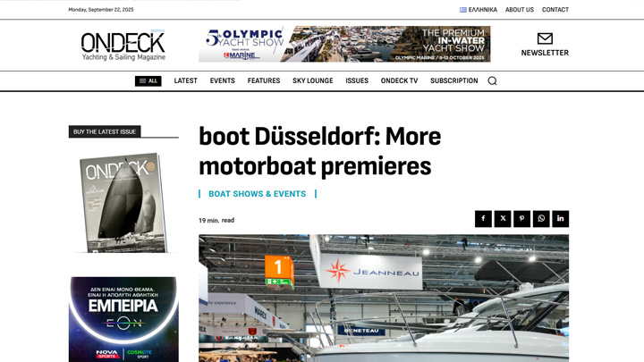Image resolution: width=644 pixels, height=362 pixels.
Task: Click the Newsletter envelope icon
Action: click(545, 38)
